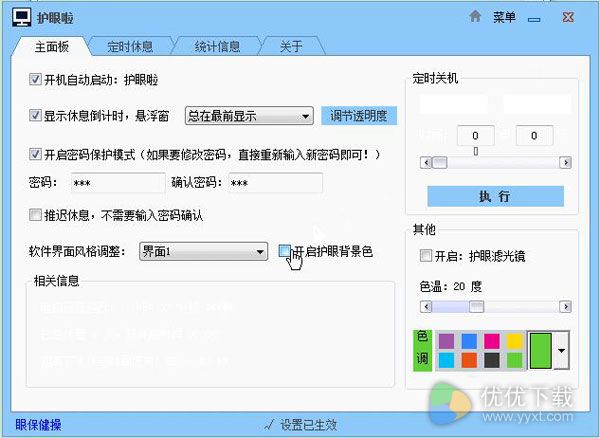Select the cyan color swatch
This screenshot has width=600, height=438.
(446, 360)
